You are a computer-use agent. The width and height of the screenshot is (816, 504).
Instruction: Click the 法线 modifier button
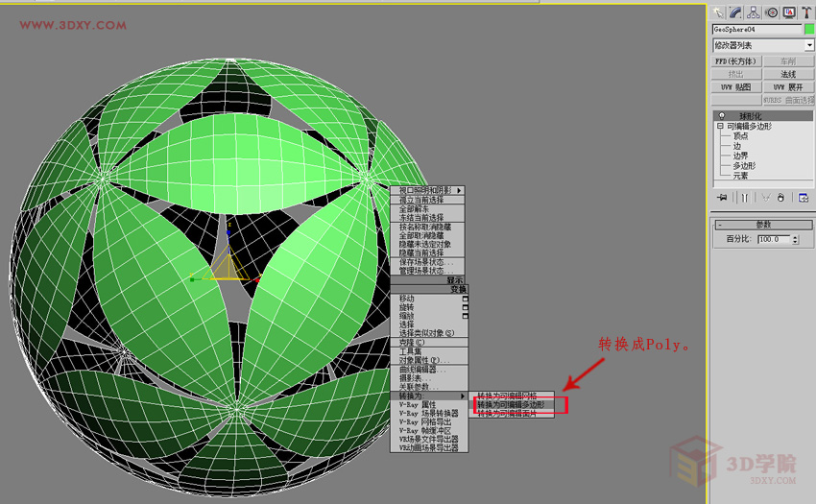pyautogui.click(x=789, y=75)
